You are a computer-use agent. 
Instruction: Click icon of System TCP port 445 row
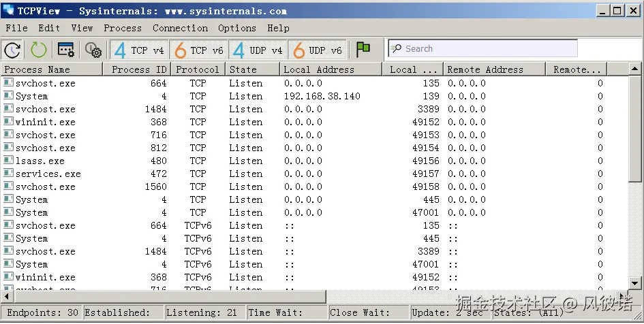(8, 199)
